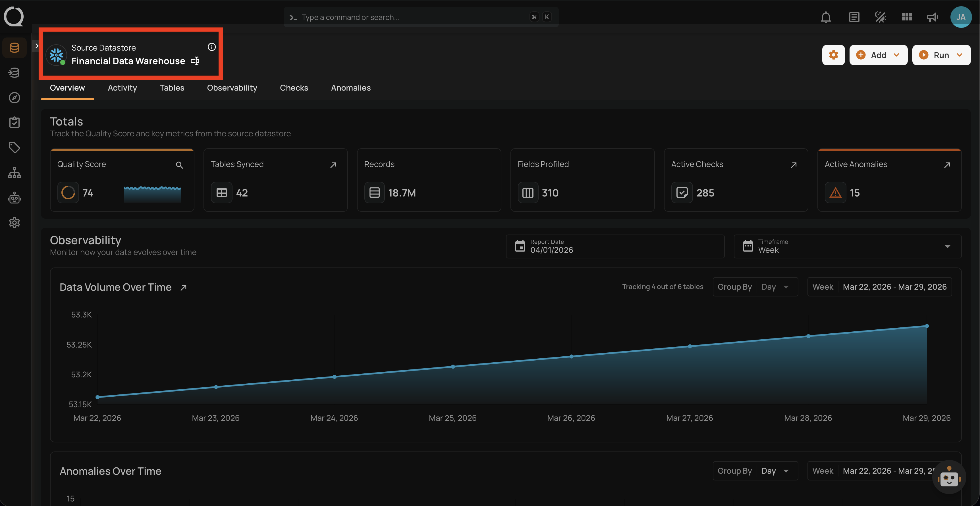The height and width of the screenshot is (506, 980).
Task: Open the datastore settings gear button
Action: coord(833,55)
